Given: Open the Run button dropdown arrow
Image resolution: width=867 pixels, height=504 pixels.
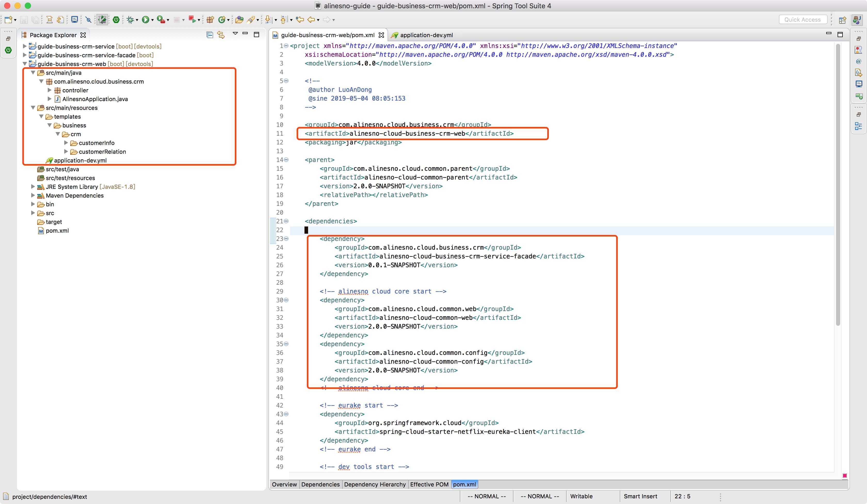Looking at the screenshot, I should pos(152,20).
